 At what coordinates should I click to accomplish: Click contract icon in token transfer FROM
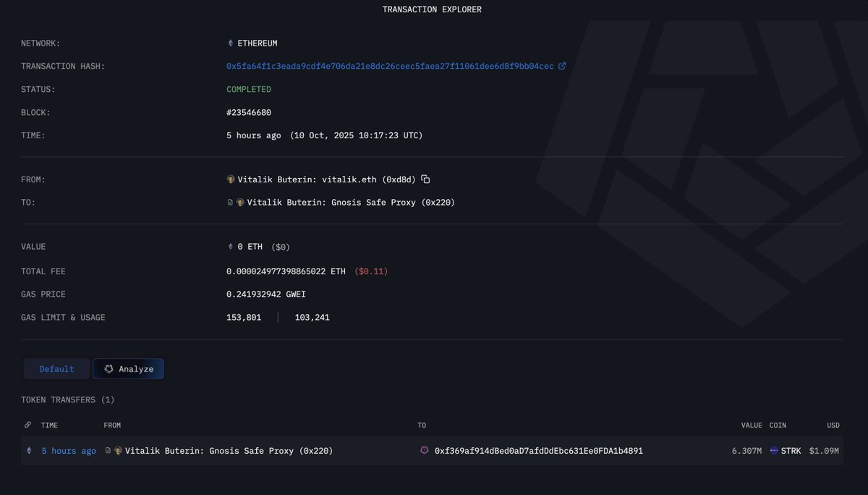tap(109, 451)
